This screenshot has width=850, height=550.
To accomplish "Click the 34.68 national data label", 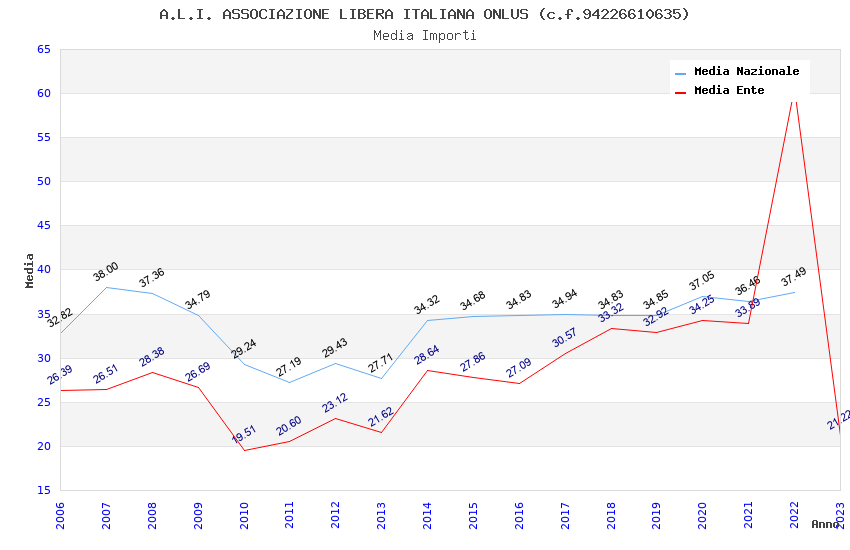I will coord(472,301).
